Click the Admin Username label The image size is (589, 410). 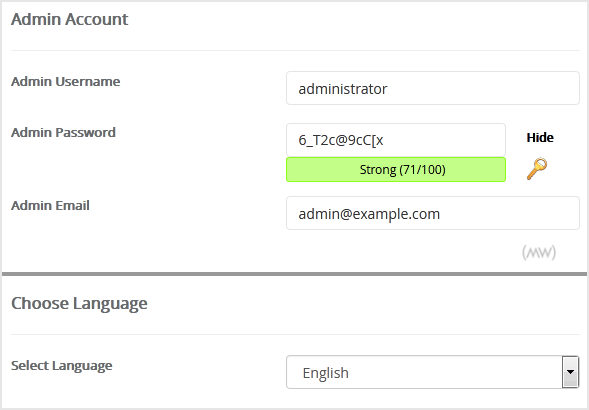click(x=65, y=82)
